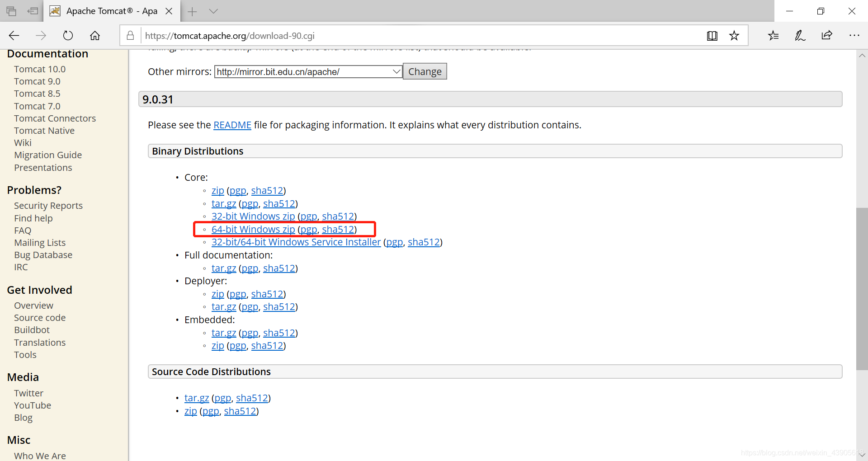Open the Presentations link
This screenshot has width=868, height=461.
tap(43, 168)
